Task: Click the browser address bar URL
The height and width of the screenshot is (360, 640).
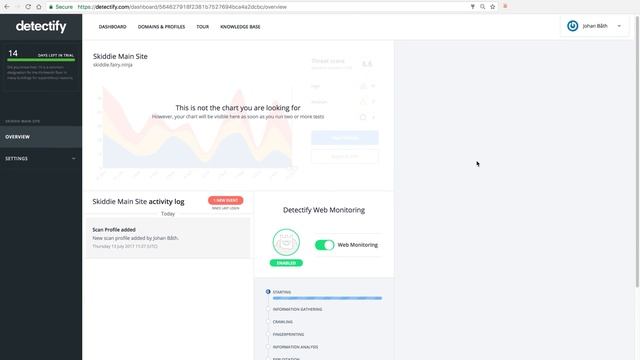Action: coord(182,7)
